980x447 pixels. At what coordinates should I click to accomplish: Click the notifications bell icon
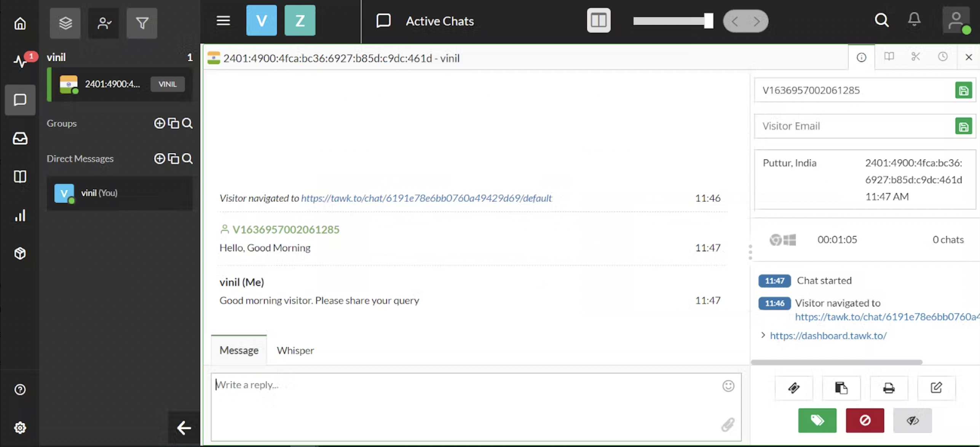pos(914,19)
